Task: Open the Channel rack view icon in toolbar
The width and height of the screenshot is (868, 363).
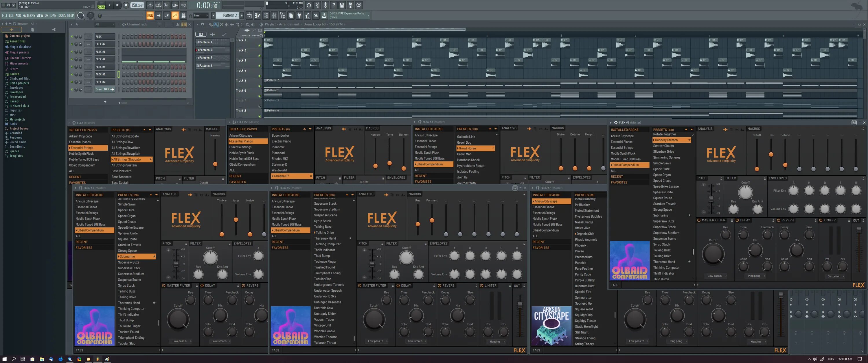Action: click(x=266, y=16)
